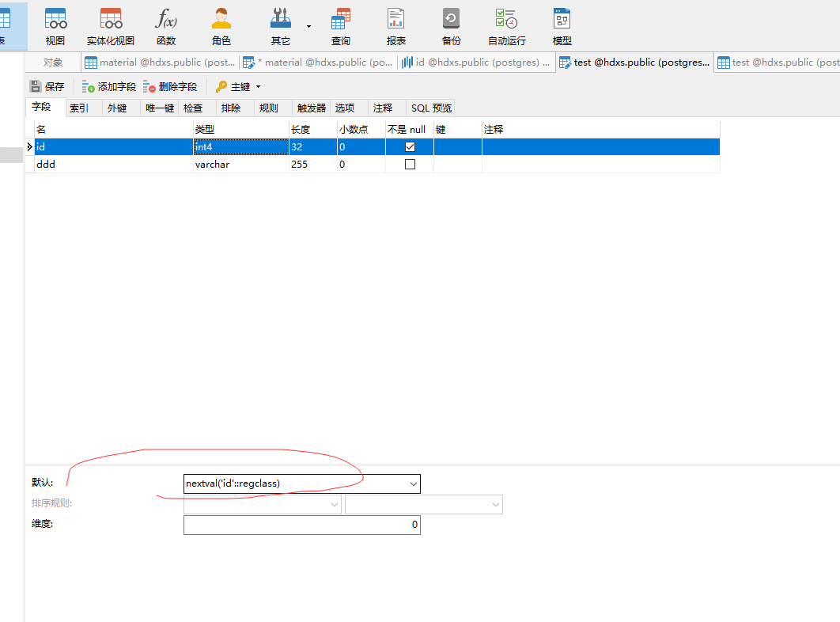Viewport: 840px width, 622px height.
Task: Click the 添加字段 add field button
Action: click(x=109, y=87)
